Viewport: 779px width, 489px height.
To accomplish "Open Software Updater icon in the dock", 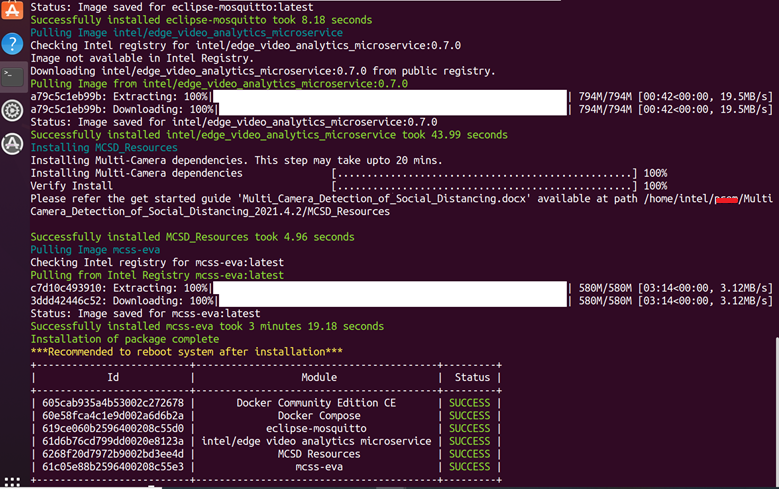I will click(12, 144).
